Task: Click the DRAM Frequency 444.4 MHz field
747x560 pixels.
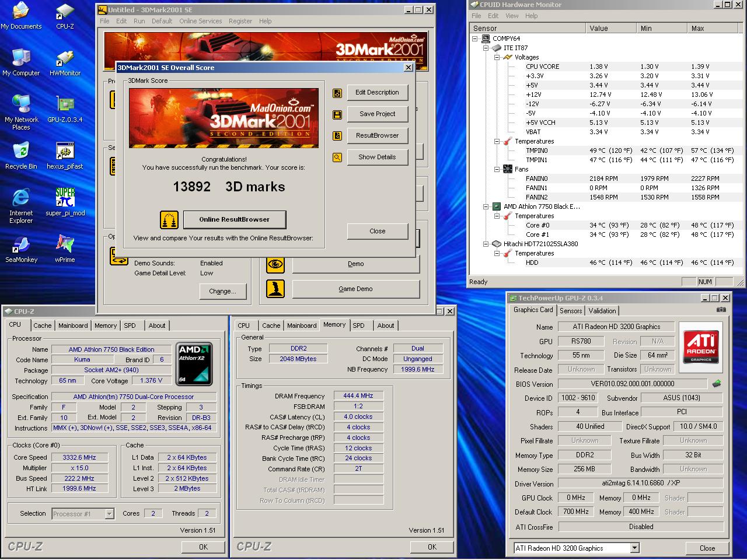Action: pos(358,395)
